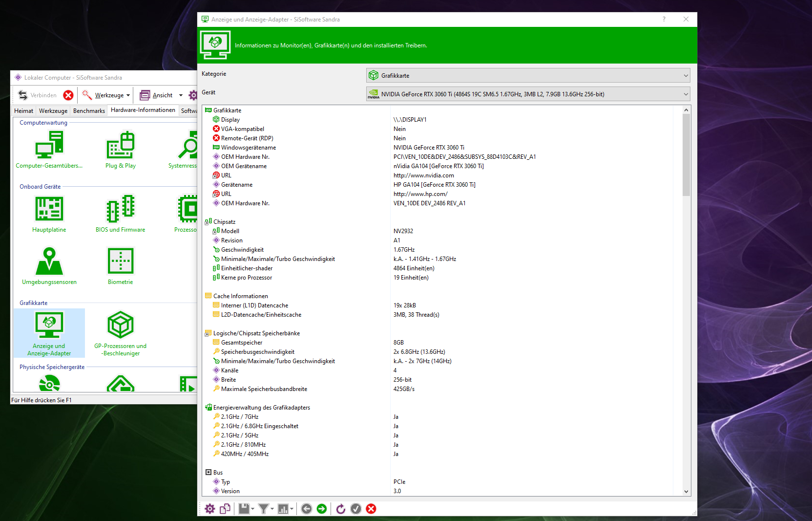Switch to the Werkzeuge tab
The width and height of the screenshot is (812, 521).
tap(53, 110)
